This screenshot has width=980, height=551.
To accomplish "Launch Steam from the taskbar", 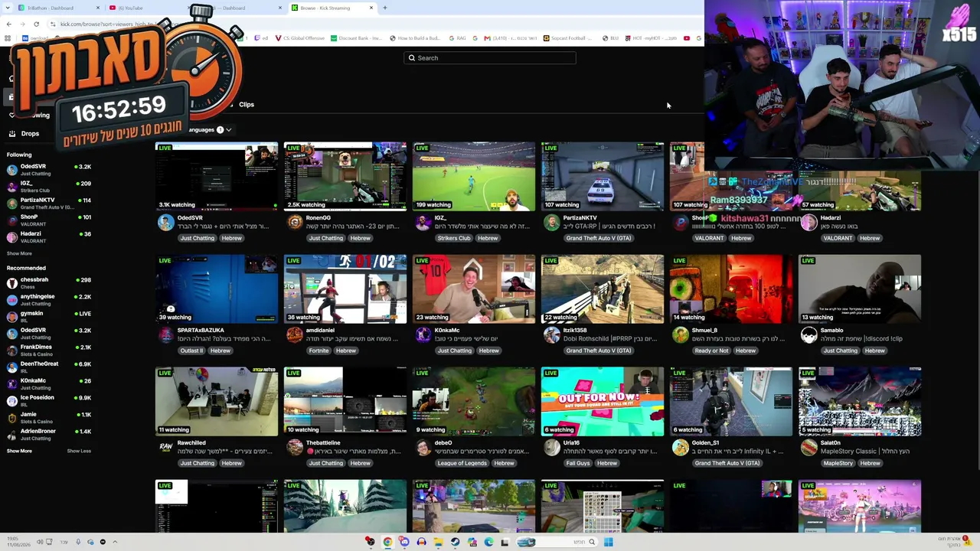I will [455, 543].
